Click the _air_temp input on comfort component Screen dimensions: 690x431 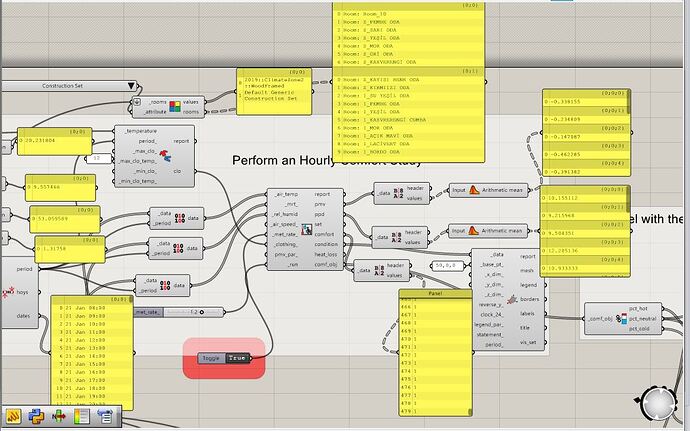pyautogui.click(x=286, y=194)
